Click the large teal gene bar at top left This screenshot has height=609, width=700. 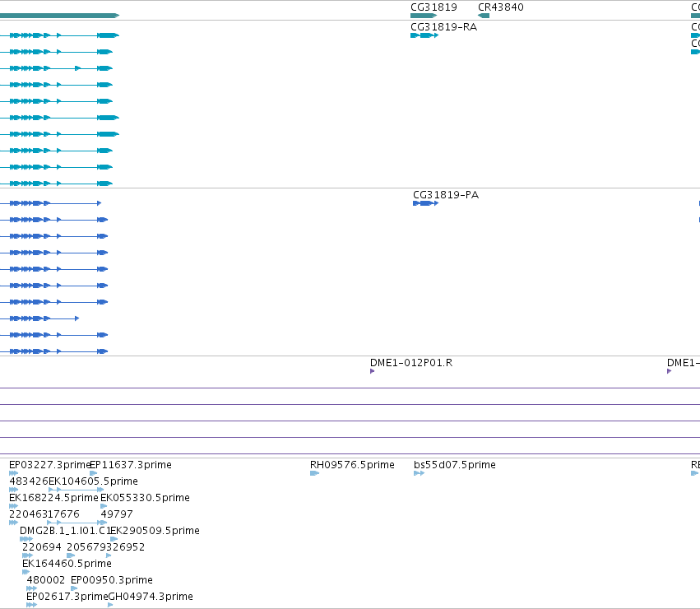coord(60,16)
